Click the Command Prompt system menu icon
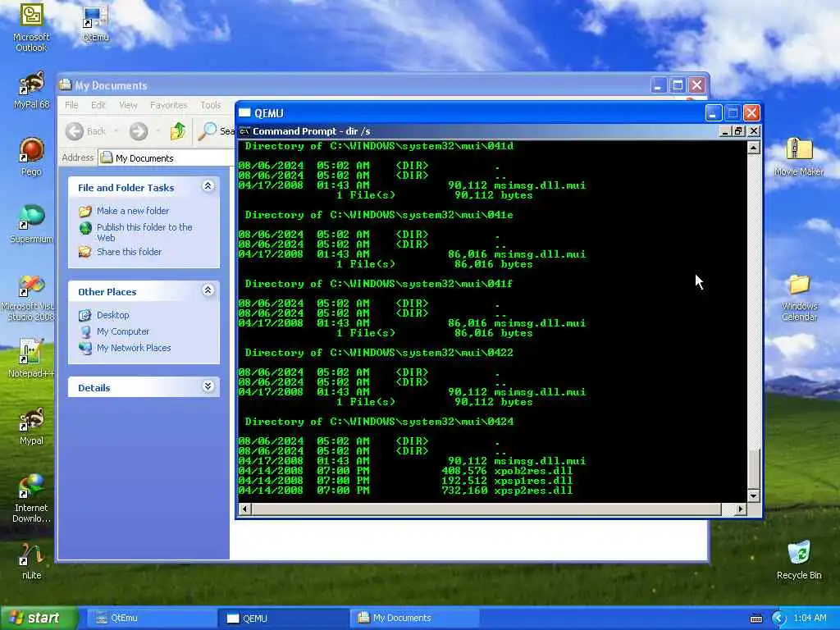The image size is (840, 630). [x=244, y=131]
